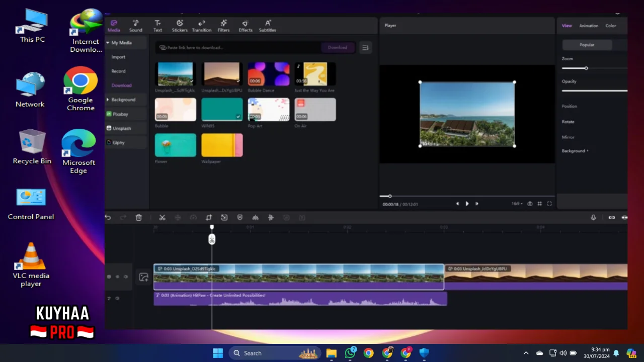Image resolution: width=644 pixels, height=362 pixels.
Task: Select the Flower thumbnail
Action: pyautogui.click(x=175, y=145)
